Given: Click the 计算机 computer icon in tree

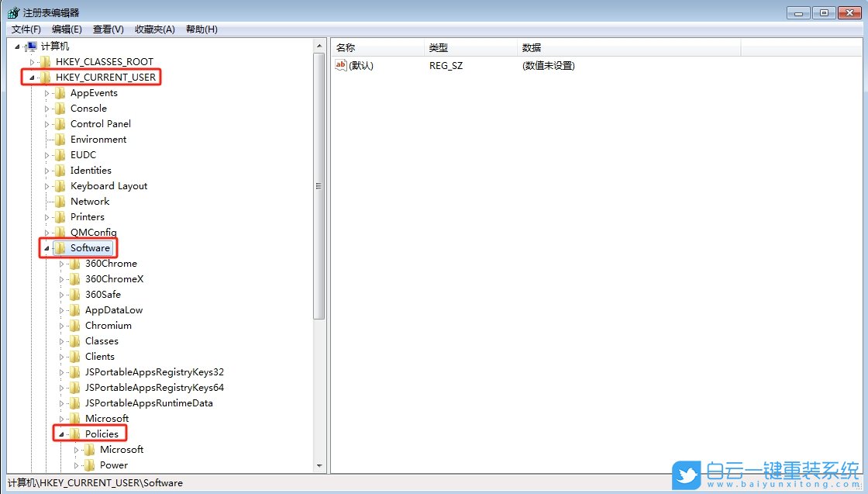Looking at the screenshot, I should point(32,45).
